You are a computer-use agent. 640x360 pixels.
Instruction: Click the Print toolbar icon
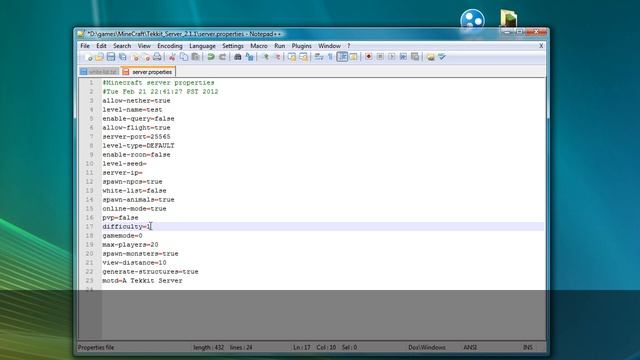(x=157, y=57)
